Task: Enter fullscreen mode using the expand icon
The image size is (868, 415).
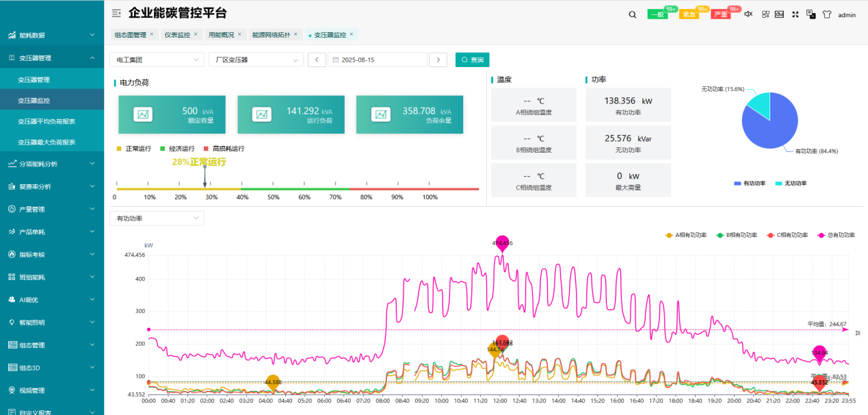Action: click(795, 14)
